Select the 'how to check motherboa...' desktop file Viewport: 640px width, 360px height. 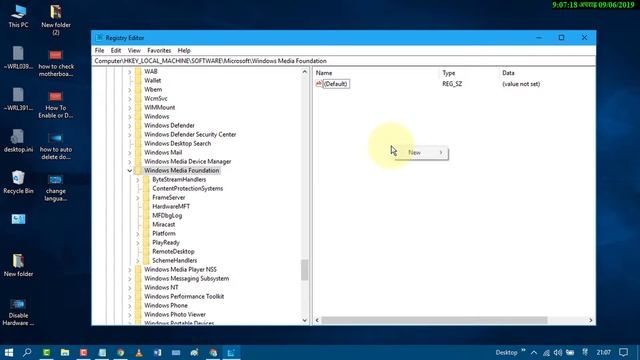56,63
